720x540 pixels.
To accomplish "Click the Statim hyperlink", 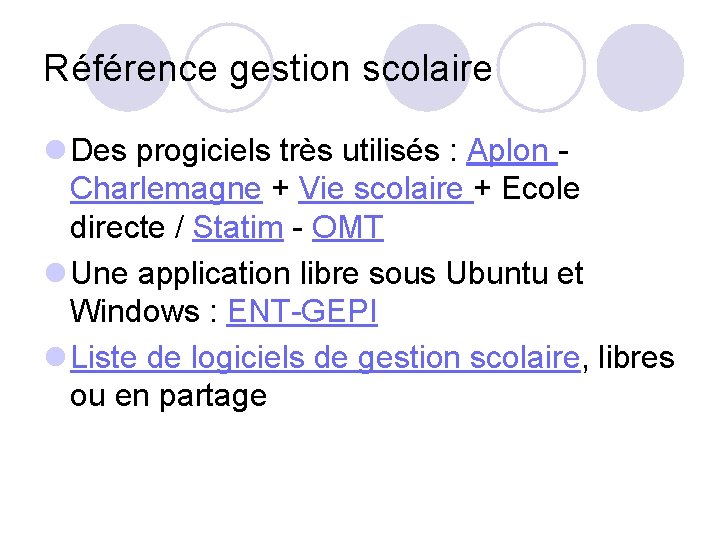I will pyautogui.click(x=238, y=227).
